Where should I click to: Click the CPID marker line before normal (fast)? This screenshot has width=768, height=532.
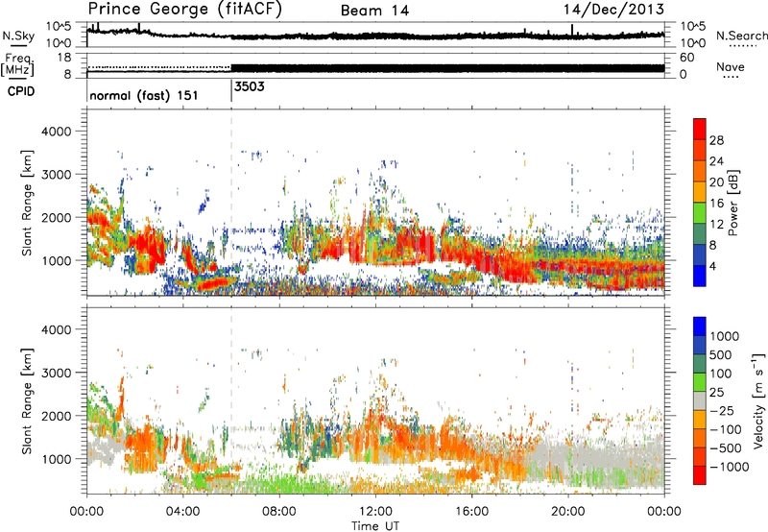point(87,91)
